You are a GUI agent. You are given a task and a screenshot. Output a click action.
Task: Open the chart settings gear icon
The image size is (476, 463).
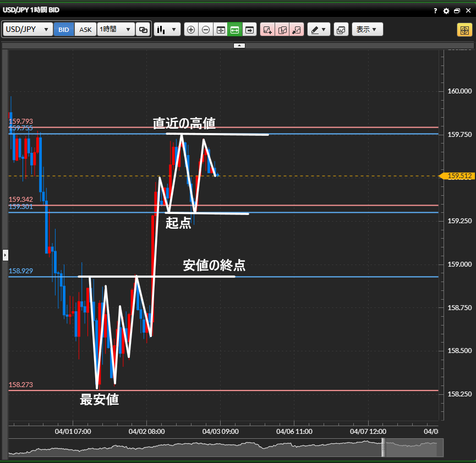coord(446,10)
